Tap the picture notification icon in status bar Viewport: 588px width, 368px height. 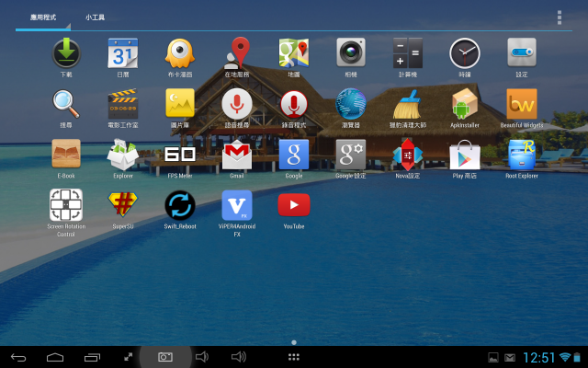[x=493, y=358]
